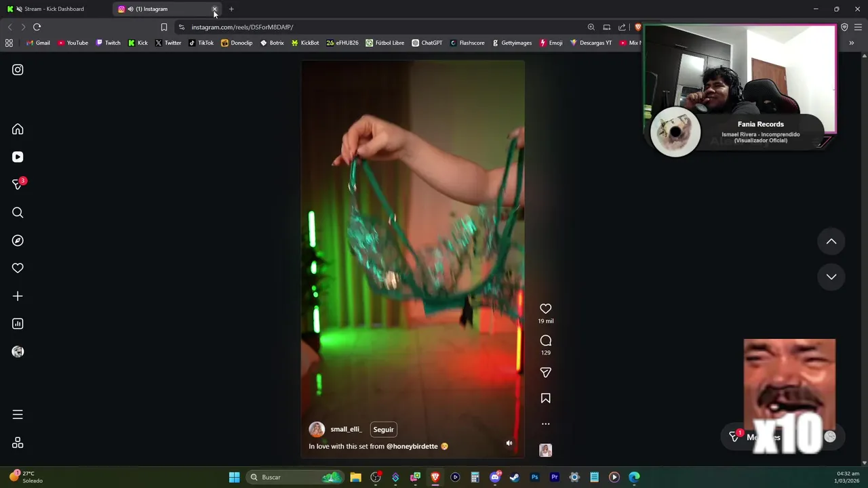Focus the instagram.com address bar
The image size is (868, 488).
pos(380,27)
